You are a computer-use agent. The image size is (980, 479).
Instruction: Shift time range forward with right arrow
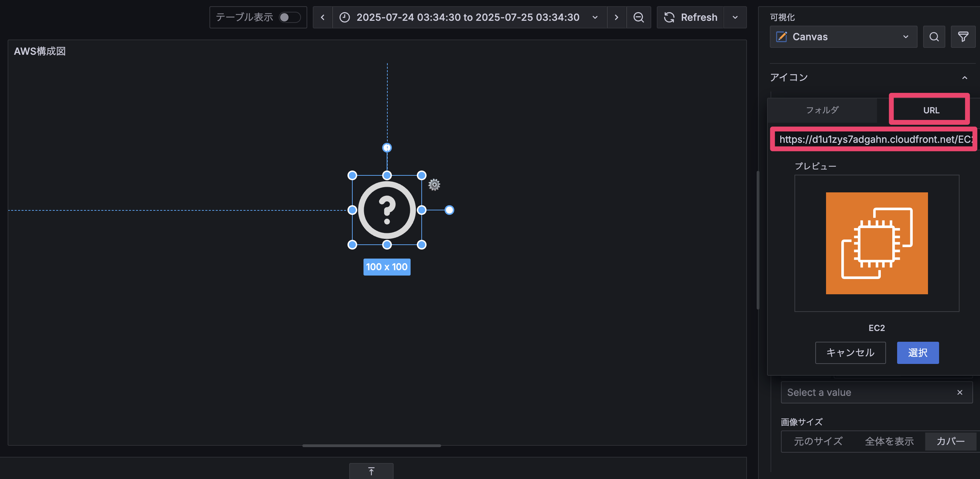pos(616,17)
